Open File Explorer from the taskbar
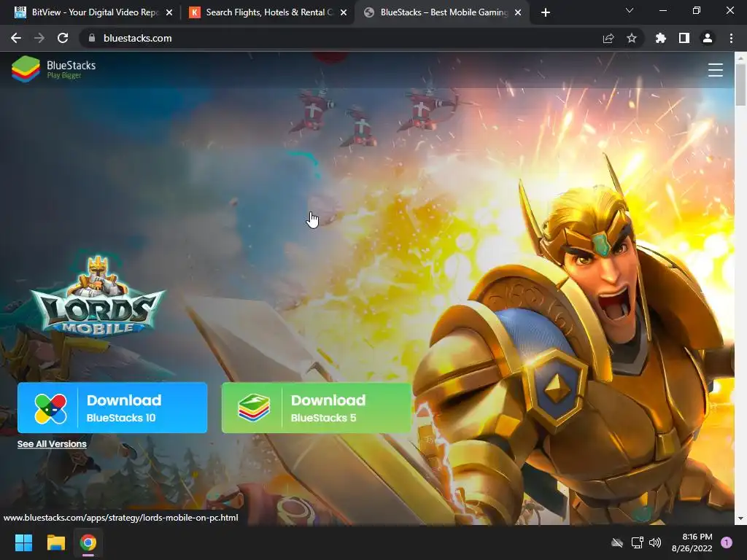The width and height of the screenshot is (747, 560). [x=55, y=542]
